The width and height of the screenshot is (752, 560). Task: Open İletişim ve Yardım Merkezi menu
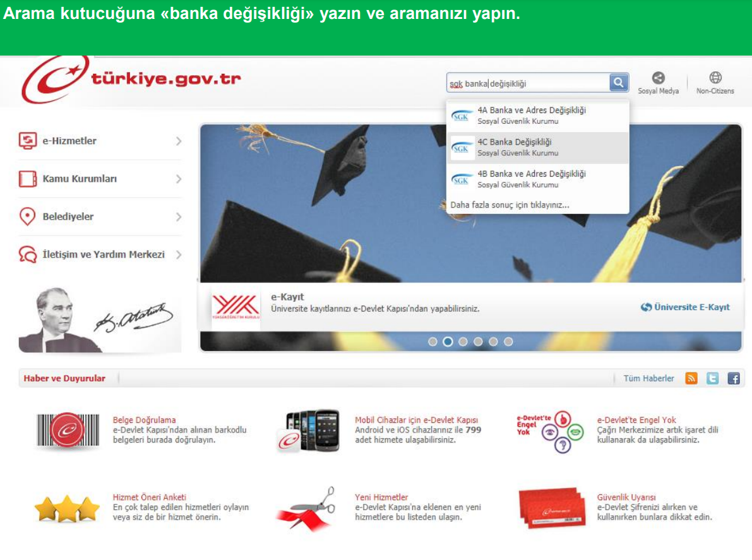click(x=103, y=254)
